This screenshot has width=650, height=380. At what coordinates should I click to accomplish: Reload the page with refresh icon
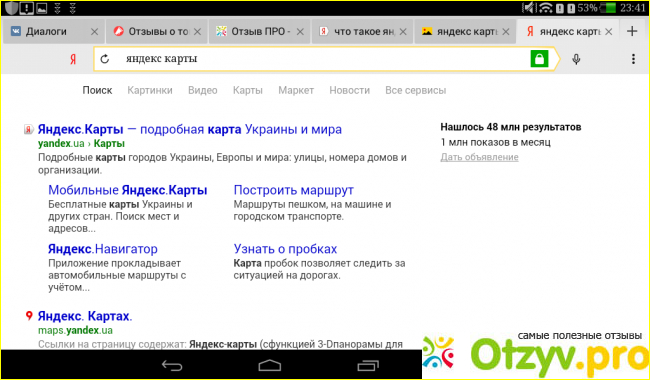105,59
